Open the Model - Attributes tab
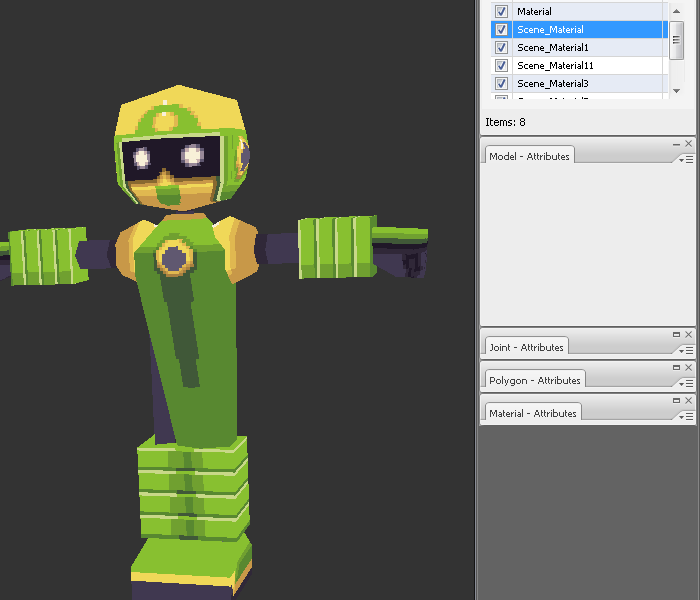This screenshot has height=600, width=700. [x=529, y=156]
